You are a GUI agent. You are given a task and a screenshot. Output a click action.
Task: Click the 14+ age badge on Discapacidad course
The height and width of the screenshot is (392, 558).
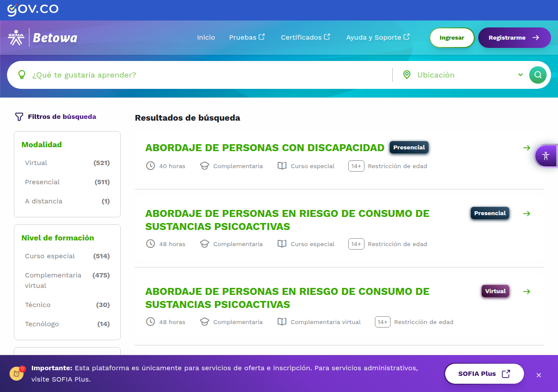tap(356, 166)
